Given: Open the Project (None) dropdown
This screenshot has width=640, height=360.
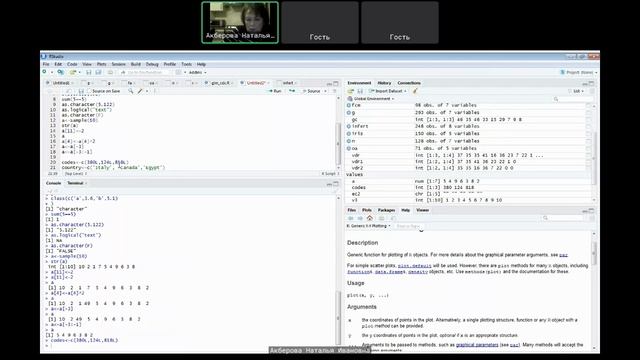Looking at the screenshot, I should 578,72.
